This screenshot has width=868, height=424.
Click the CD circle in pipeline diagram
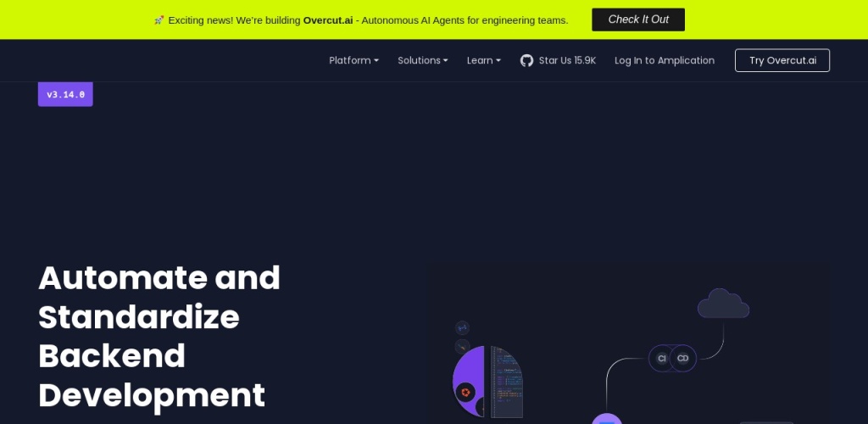(x=682, y=359)
